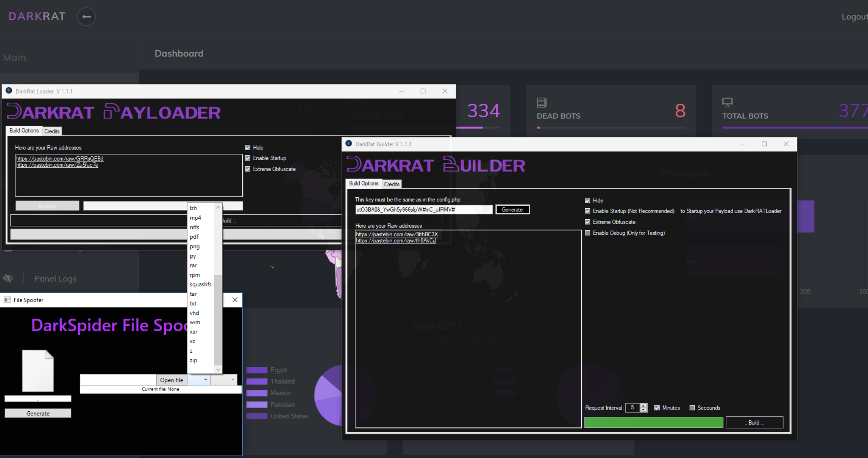Click the Panel Logs sidebar icon

pos(8,279)
